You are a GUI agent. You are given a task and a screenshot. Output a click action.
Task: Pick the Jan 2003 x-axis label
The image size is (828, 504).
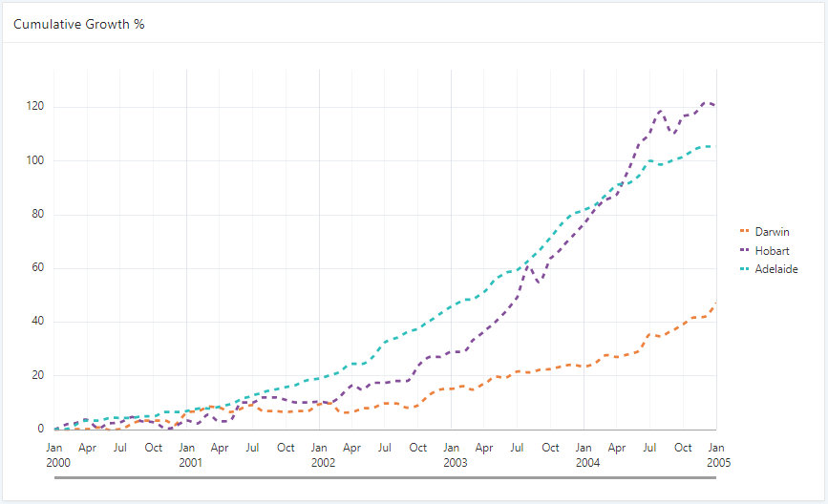pos(453,454)
